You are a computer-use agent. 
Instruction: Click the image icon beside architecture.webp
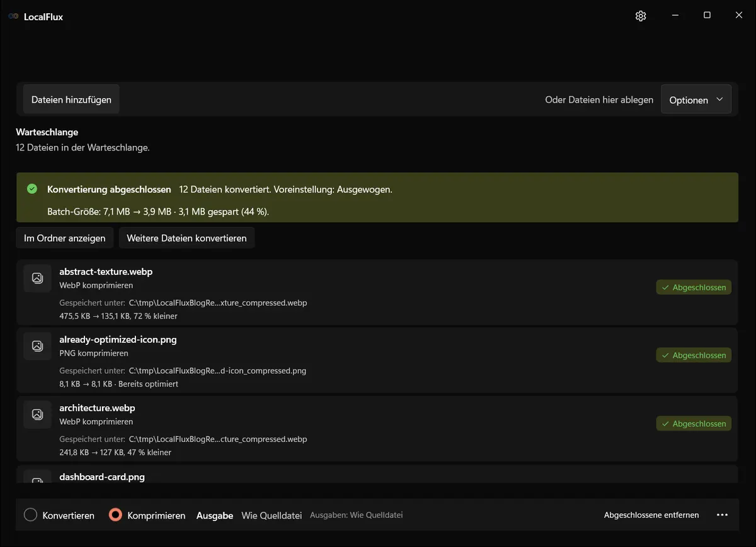(37, 414)
